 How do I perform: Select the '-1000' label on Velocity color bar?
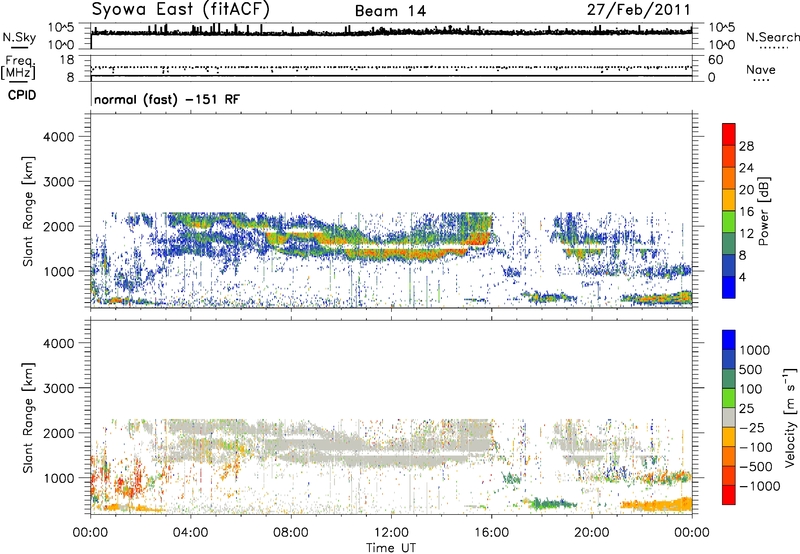(x=760, y=486)
